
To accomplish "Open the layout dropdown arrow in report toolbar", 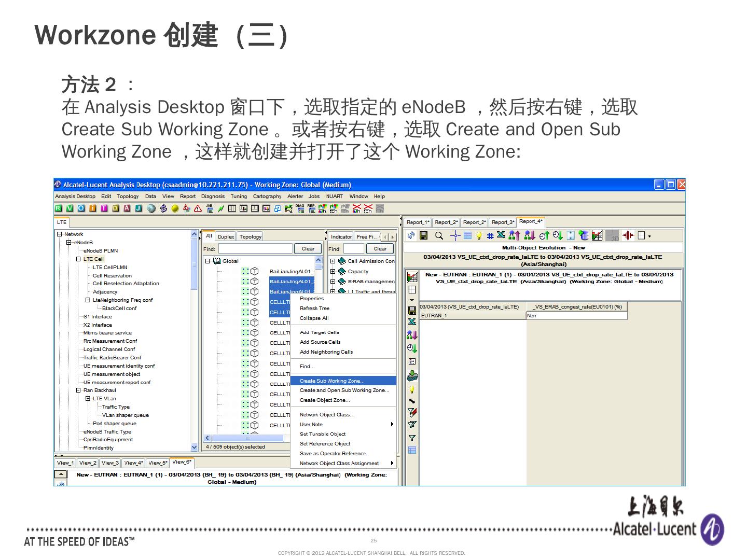I will 649,236.
